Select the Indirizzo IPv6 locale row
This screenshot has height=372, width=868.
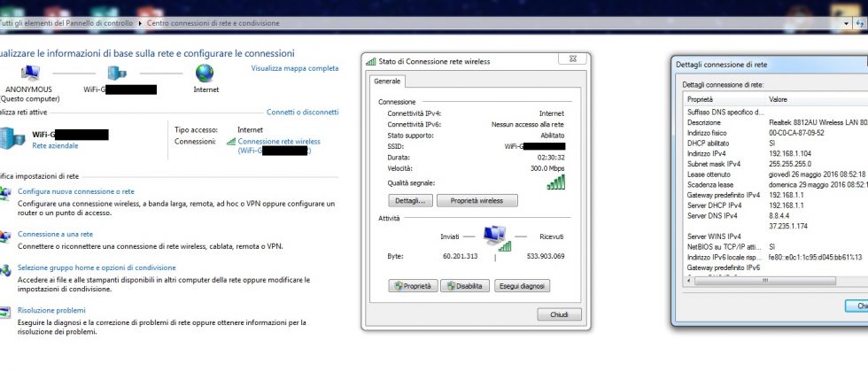[x=776, y=258]
